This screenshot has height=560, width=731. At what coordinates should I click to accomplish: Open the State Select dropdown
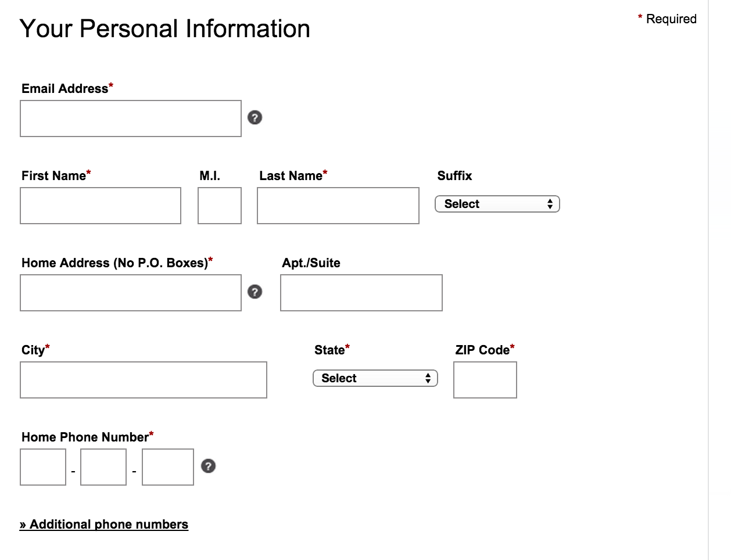pyautogui.click(x=375, y=378)
